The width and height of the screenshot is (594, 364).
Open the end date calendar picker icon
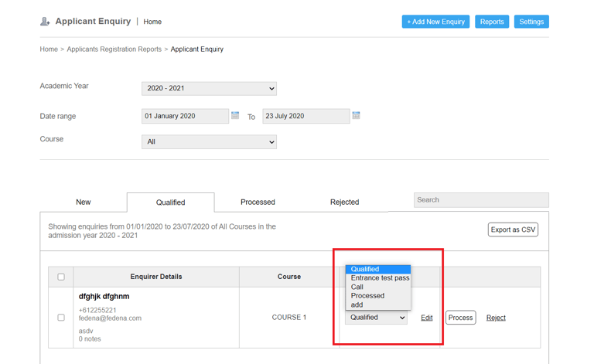coord(356,116)
